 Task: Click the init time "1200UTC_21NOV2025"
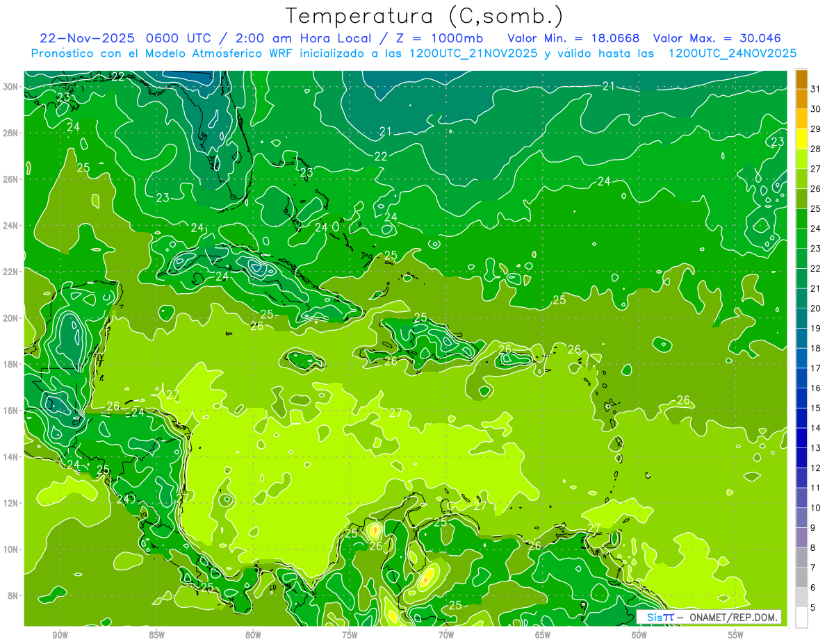point(471,53)
